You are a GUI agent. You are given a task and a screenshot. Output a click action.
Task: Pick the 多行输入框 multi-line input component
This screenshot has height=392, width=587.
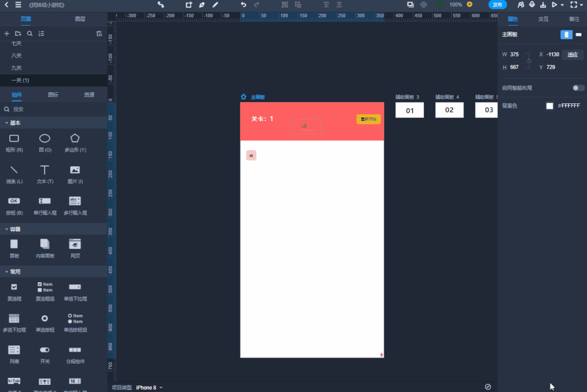[x=75, y=206]
